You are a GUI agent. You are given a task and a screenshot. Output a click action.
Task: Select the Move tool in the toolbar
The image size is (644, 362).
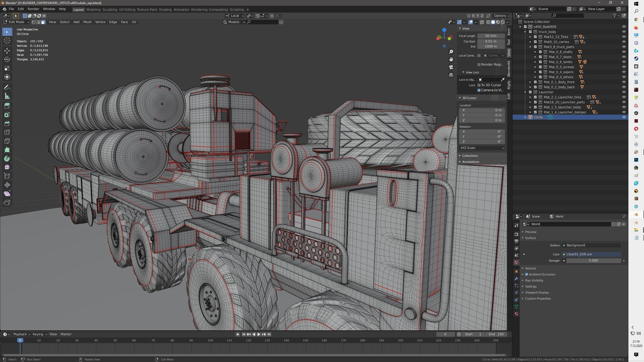coord(7,51)
